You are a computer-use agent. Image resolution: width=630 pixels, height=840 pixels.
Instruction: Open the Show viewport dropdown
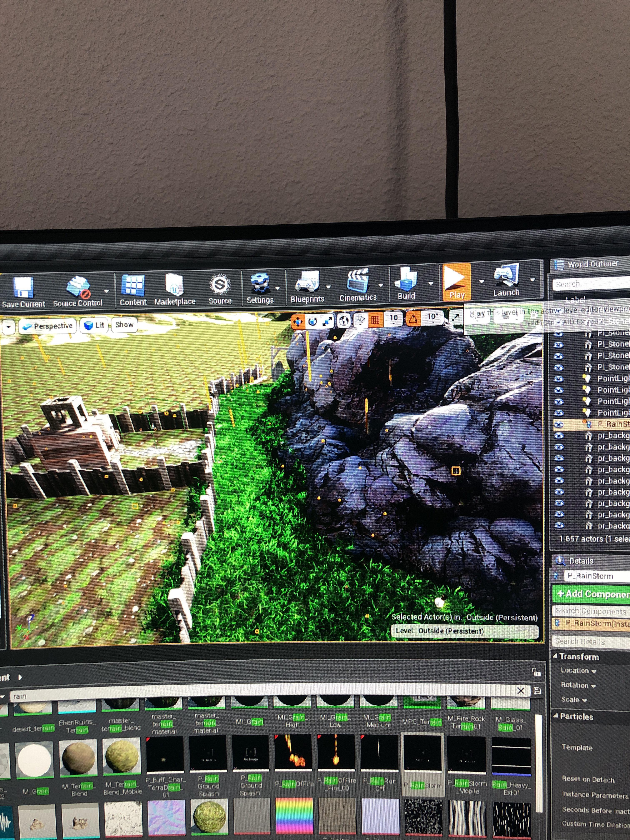tap(124, 325)
